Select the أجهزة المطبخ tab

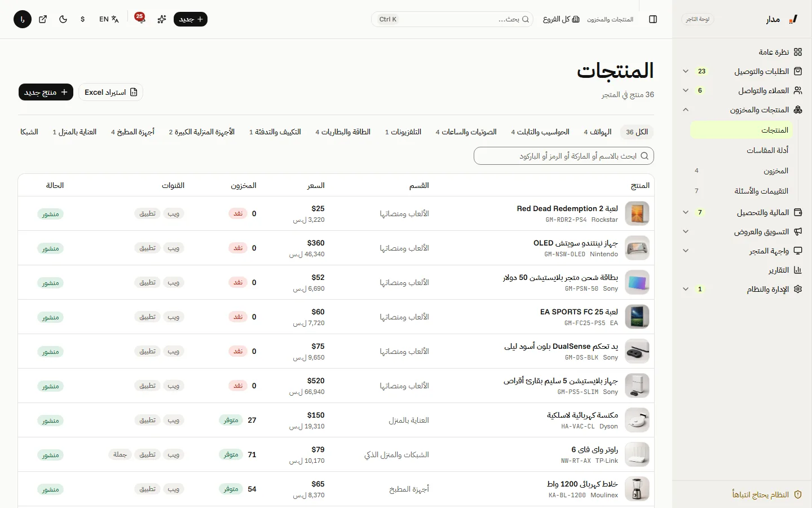[133, 132]
